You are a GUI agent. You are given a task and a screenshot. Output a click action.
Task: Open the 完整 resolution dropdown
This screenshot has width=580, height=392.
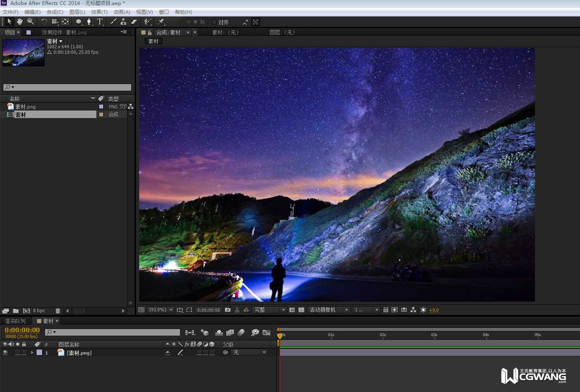[269, 310]
